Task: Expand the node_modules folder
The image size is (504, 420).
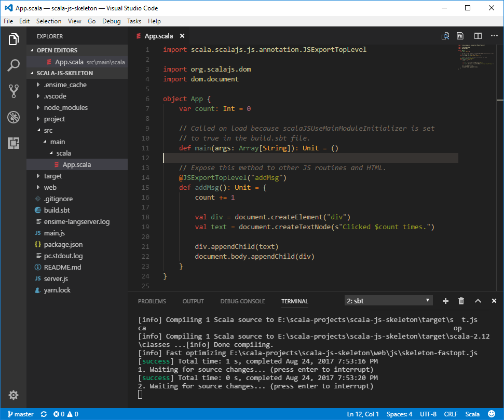Action: 77,107
